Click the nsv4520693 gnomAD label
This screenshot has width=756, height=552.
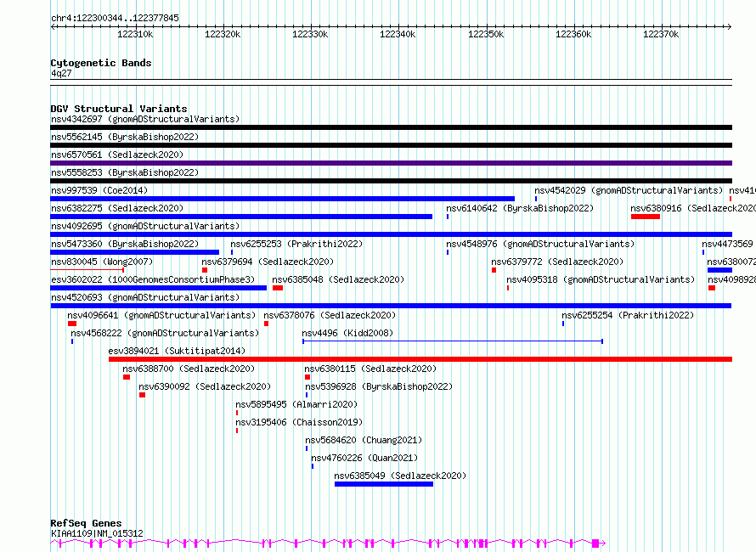click(x=145, y=297)
